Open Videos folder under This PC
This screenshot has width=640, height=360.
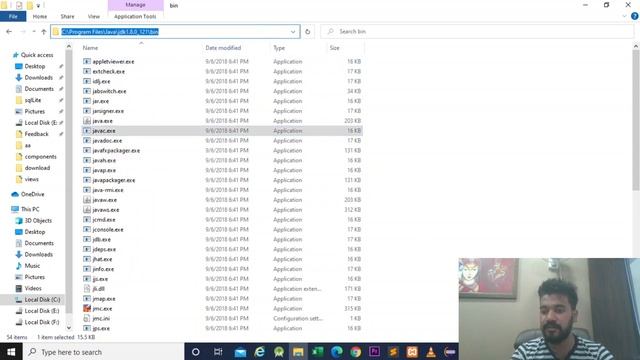pos(33,288)
